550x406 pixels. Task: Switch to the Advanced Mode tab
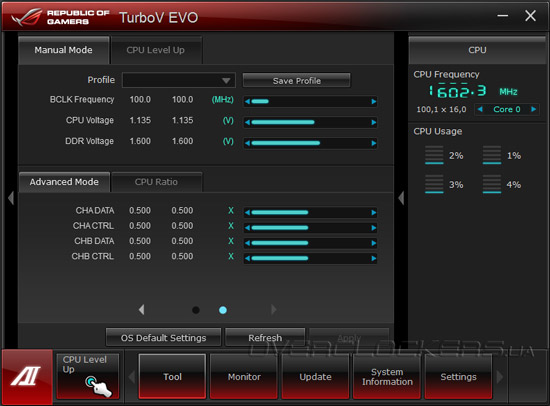click(64, 182)
